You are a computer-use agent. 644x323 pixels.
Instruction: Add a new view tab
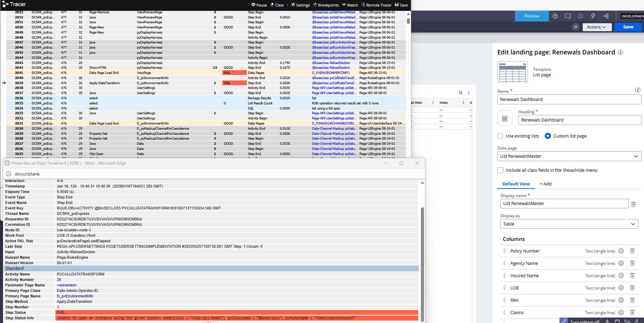coord(545,184)
